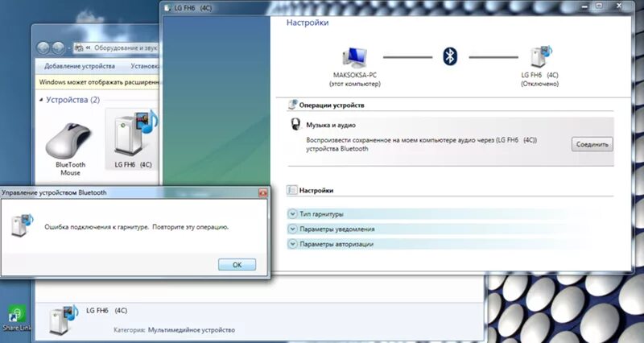Click the Музыка и аудио heading

click(x=331, y=125)
